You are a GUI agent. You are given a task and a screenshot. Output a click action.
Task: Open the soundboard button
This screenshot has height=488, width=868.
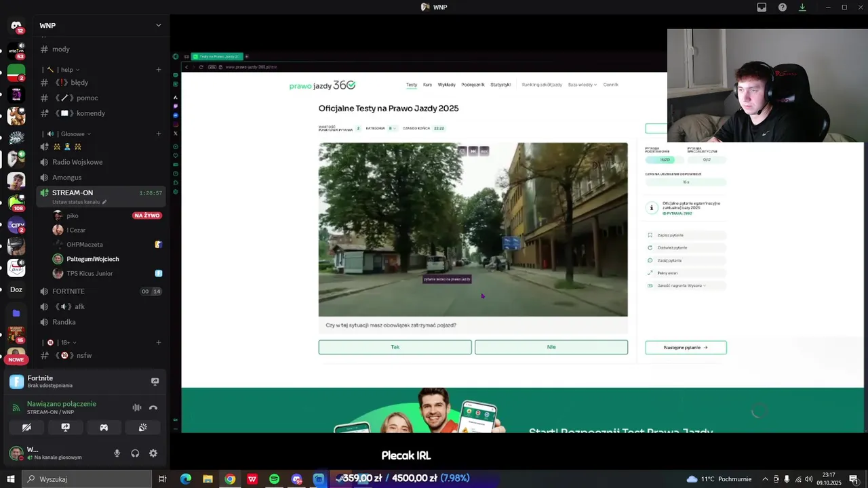tap(142, 428)
